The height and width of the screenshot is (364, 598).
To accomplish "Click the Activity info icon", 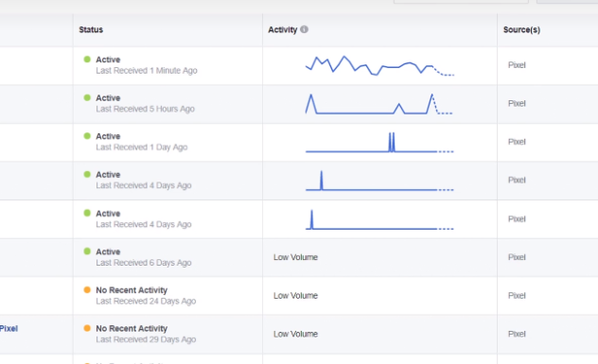I will tap(304, 29).
